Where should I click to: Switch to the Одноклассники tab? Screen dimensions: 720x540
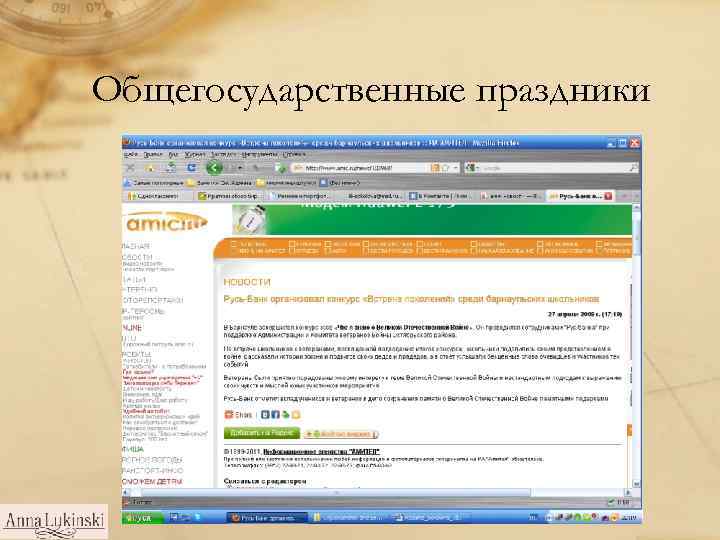(158, 196)
